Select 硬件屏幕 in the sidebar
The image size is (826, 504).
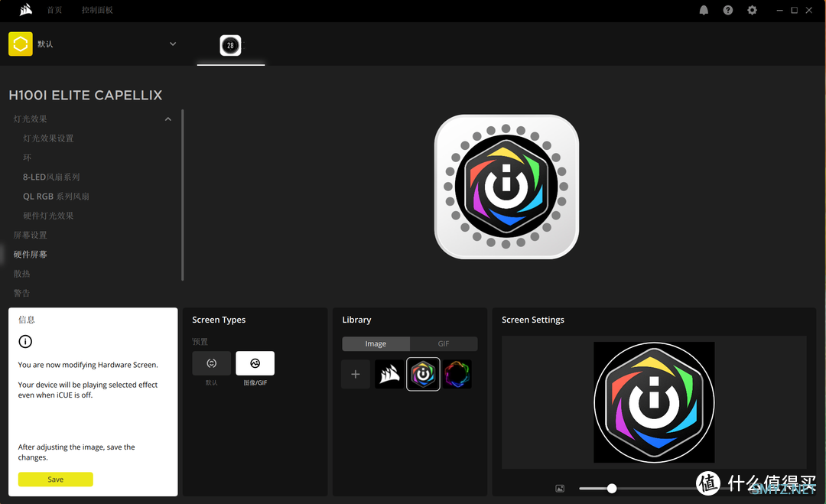[30, 255]
